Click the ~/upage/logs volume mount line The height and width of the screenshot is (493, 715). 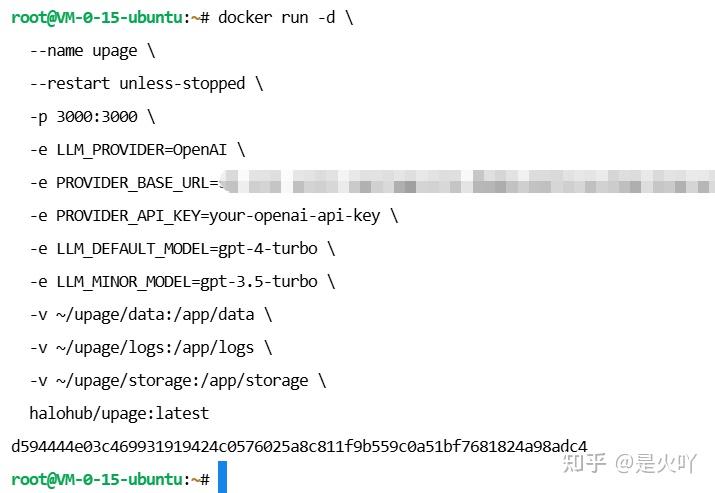(x=151, y=348)
